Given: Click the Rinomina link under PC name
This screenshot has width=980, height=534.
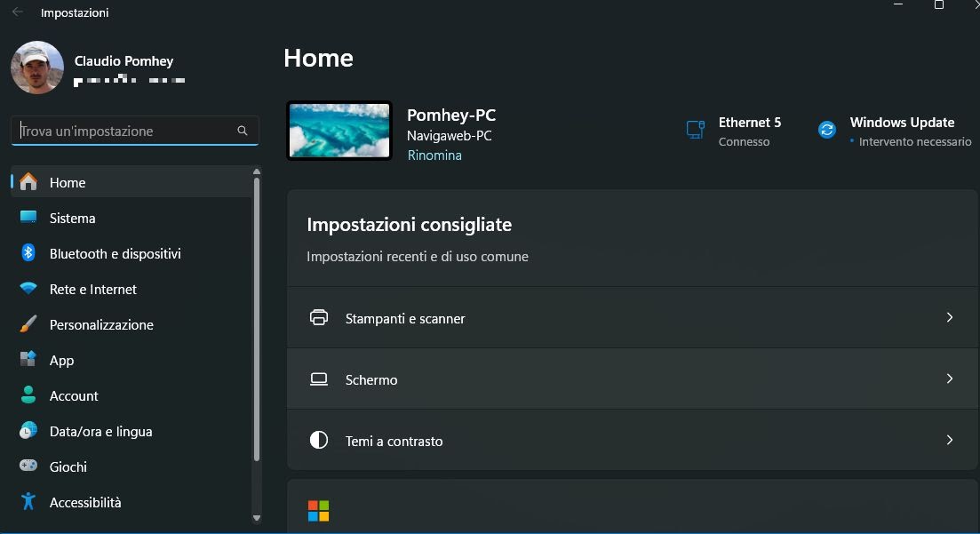Looking at the screenshot, I should point(434,155).
